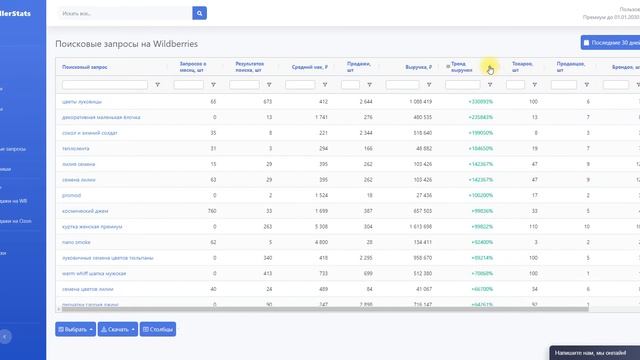
Task: Sort by Запросов в месяц column header
Action: (x=193, y=67)
